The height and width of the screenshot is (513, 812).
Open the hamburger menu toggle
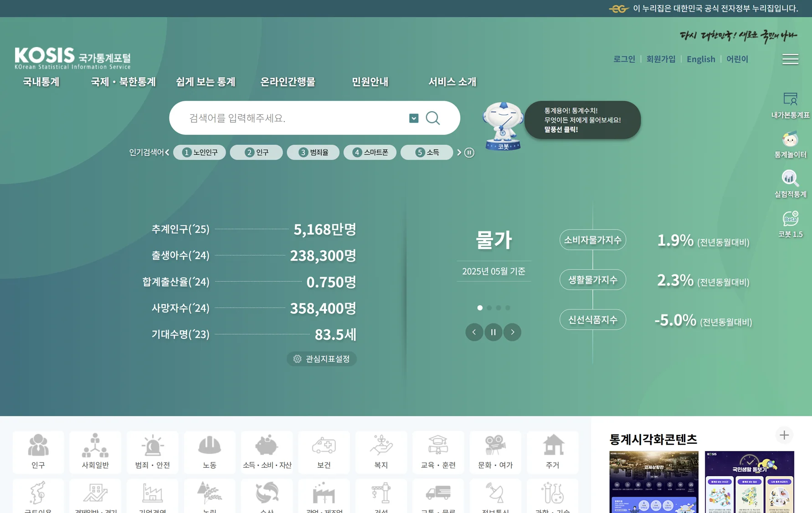tap(791, 59)
